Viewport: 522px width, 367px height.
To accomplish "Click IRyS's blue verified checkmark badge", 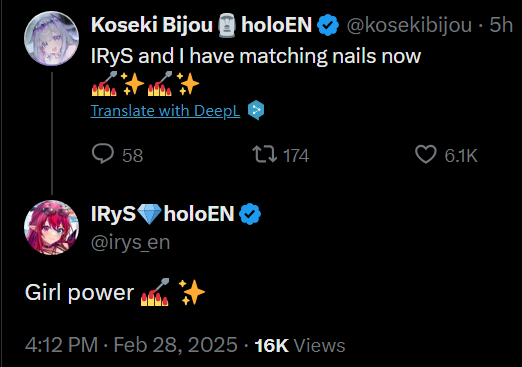I will click(x=250, y=214).
